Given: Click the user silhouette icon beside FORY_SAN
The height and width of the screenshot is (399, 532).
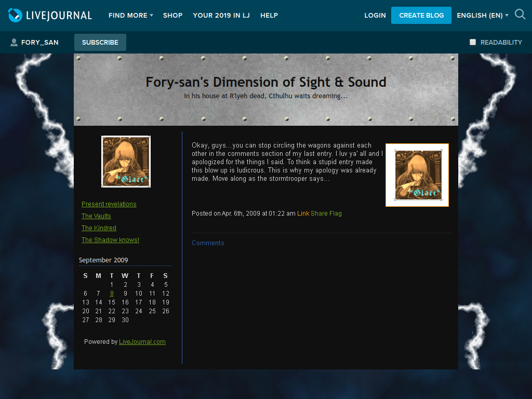Looking at the screenshot, I should point(14,43).
